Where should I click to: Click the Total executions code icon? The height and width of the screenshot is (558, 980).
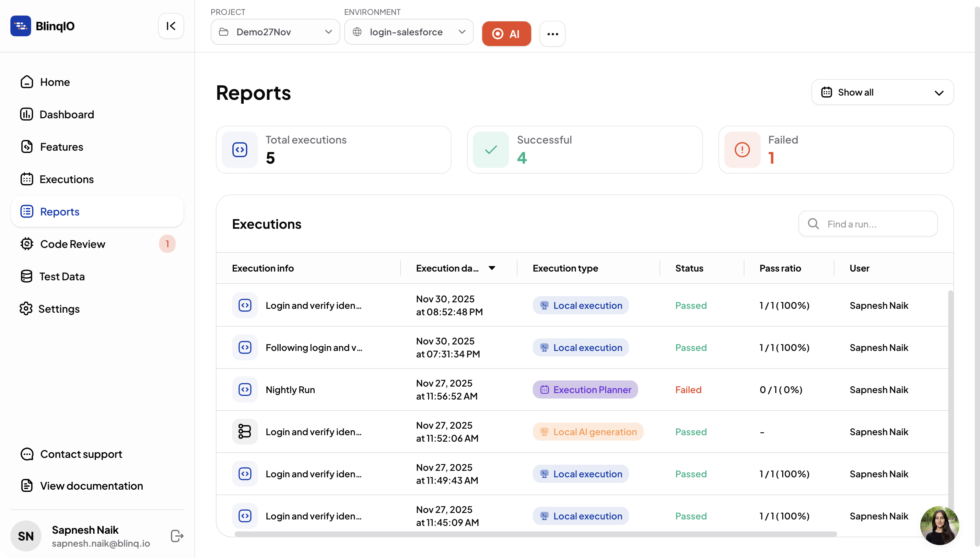click(240, 150)
